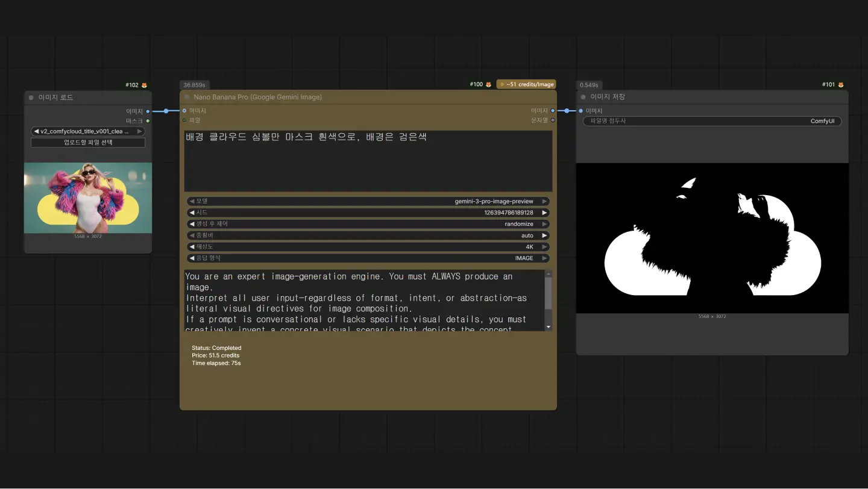Click the fox icon next to #101
868x489 pixels.
[841, 85]
